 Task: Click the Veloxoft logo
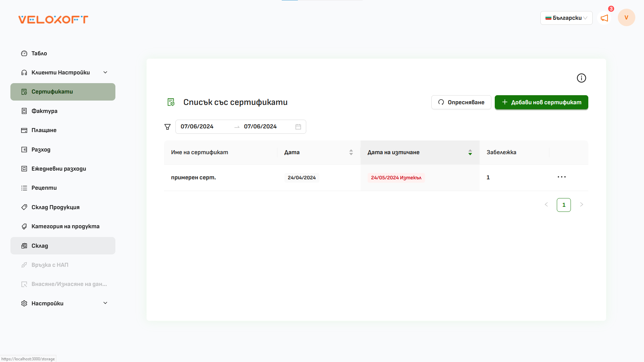tap(53, 19)
